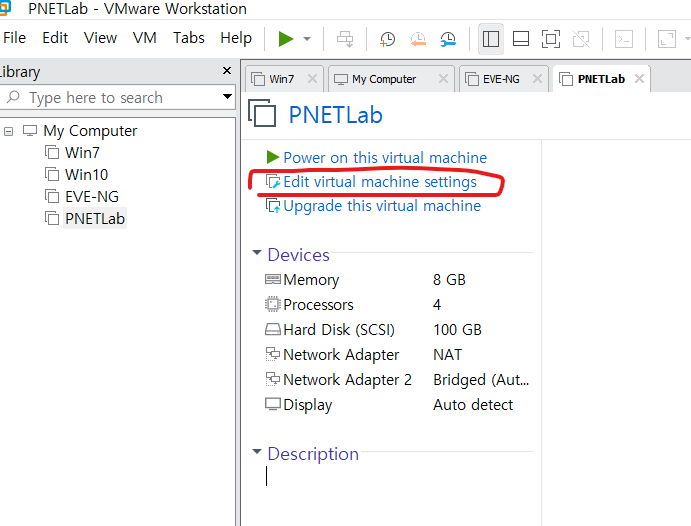Open the Help menu
The image size is (691, 526).
coord(236,38)
